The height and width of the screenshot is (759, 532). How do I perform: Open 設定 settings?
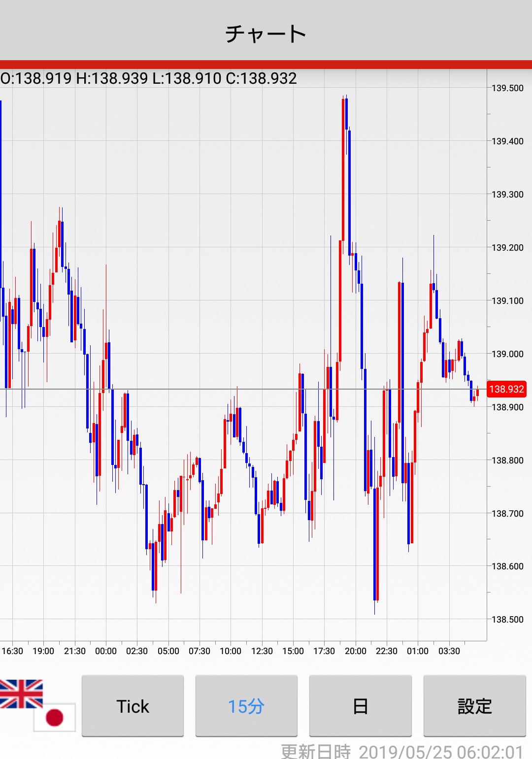point(474,706)
